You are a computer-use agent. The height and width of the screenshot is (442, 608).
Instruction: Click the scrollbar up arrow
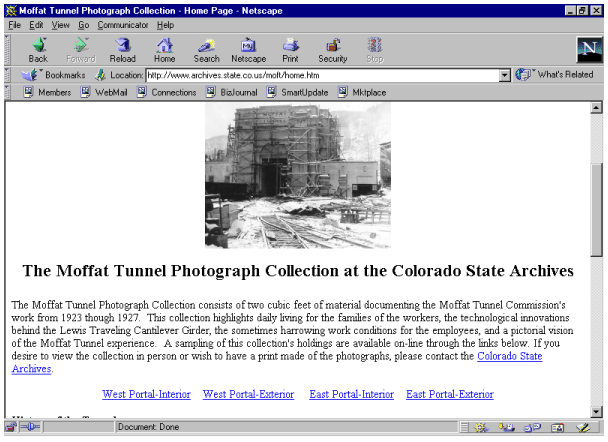click(596, 107)
